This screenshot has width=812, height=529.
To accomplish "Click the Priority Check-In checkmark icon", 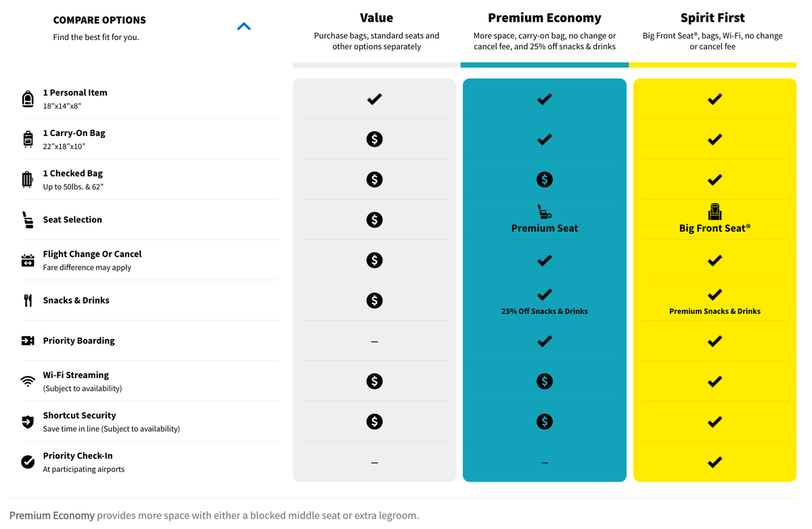I will pyautogui.click(x=28, y=462).
